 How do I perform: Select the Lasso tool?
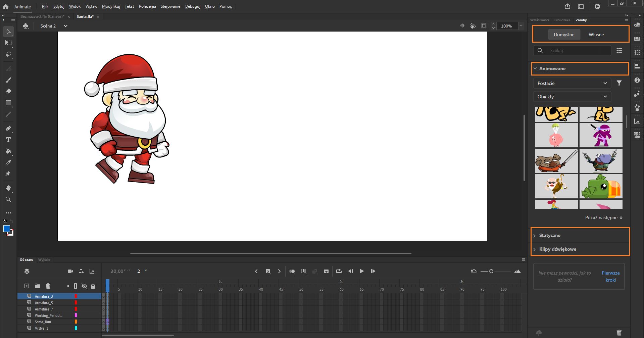(x=8, y=54)
